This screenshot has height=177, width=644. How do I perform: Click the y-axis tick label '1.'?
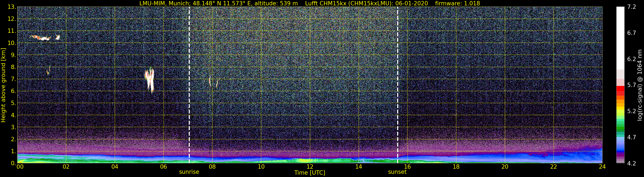click(x=13, y=151)
